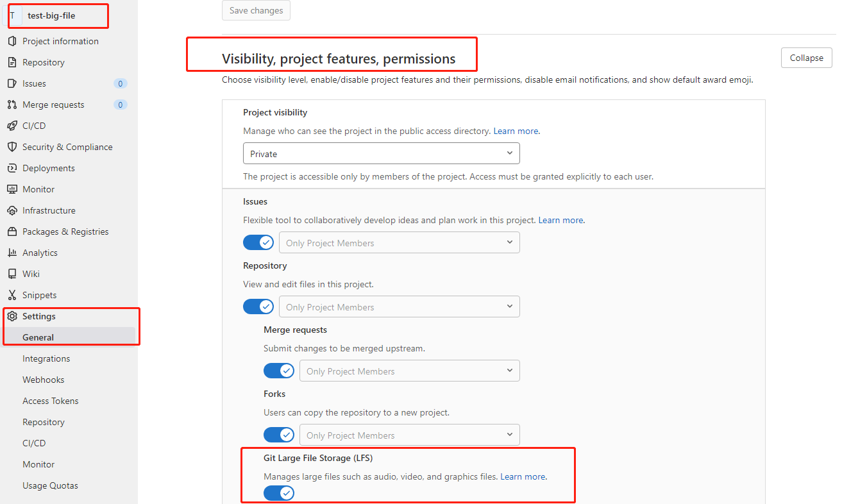
Task: Open Webhooks under Settings
Action: point(44,380)
